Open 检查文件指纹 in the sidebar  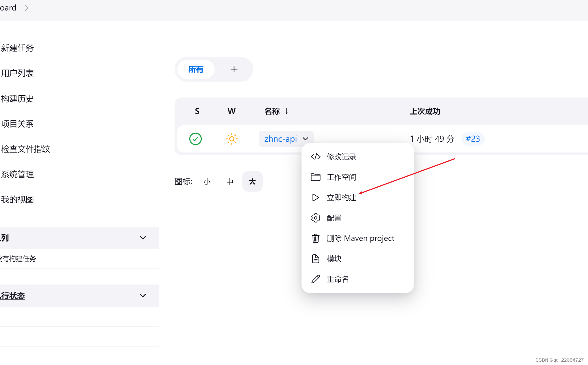coord(26,149)
